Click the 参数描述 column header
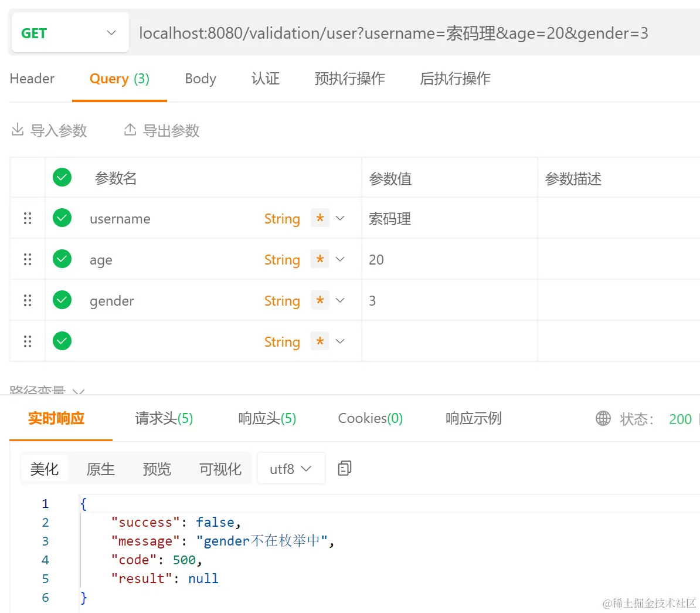 573,179
